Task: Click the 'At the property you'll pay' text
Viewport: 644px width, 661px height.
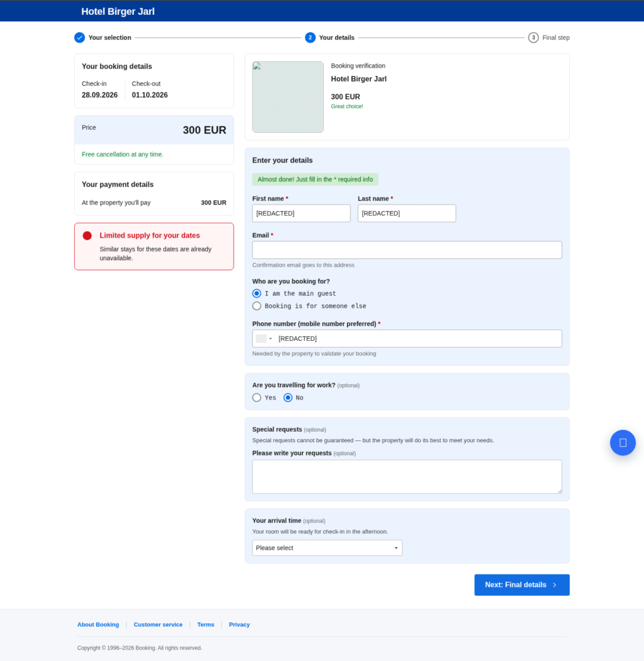Action: point(116,203)
